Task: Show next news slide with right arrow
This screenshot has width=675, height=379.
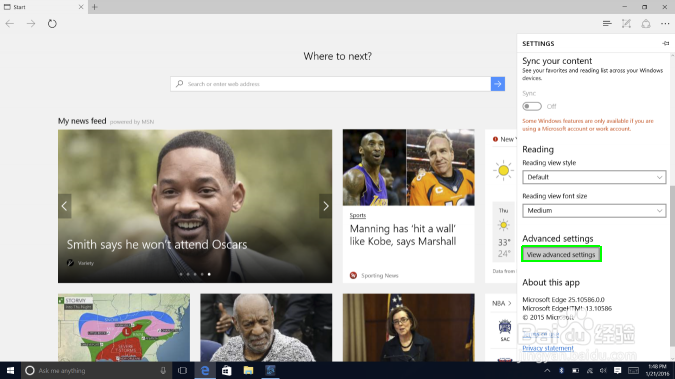Action: 325,206
